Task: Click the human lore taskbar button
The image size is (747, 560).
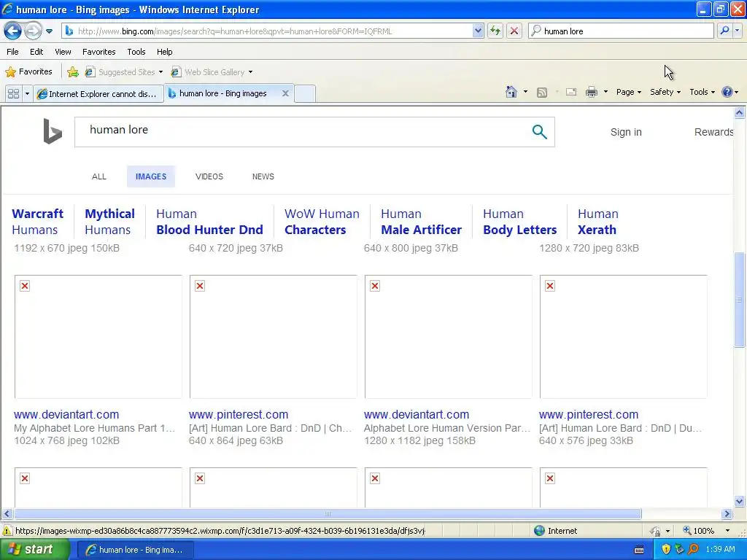Action: click(x=135, y=550)
